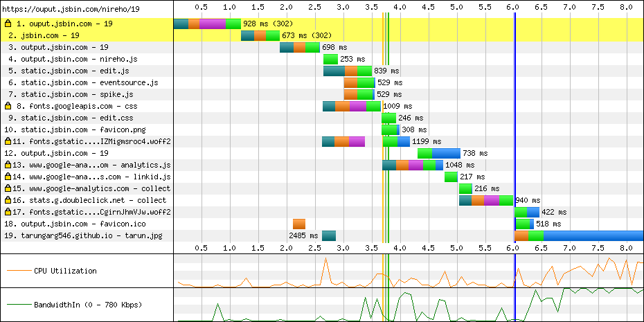Click the 738 ms timing label
Screen dimensions: 644x322
click(475, 153)
